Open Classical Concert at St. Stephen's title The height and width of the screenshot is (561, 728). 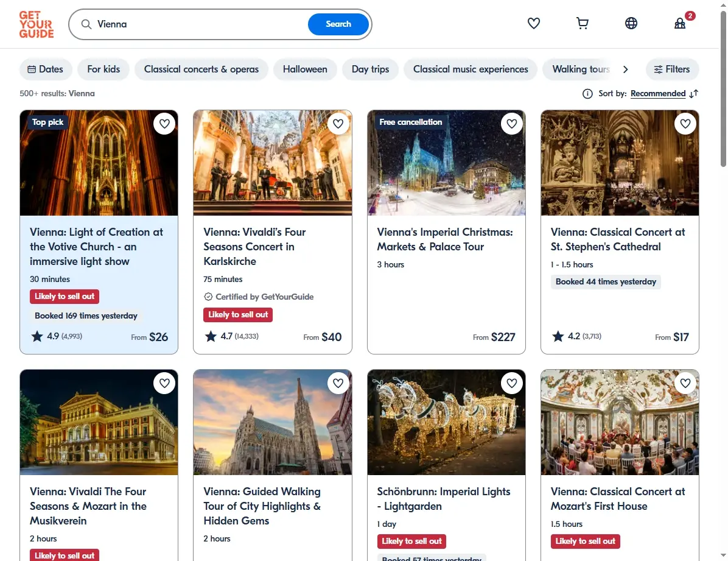618,239
